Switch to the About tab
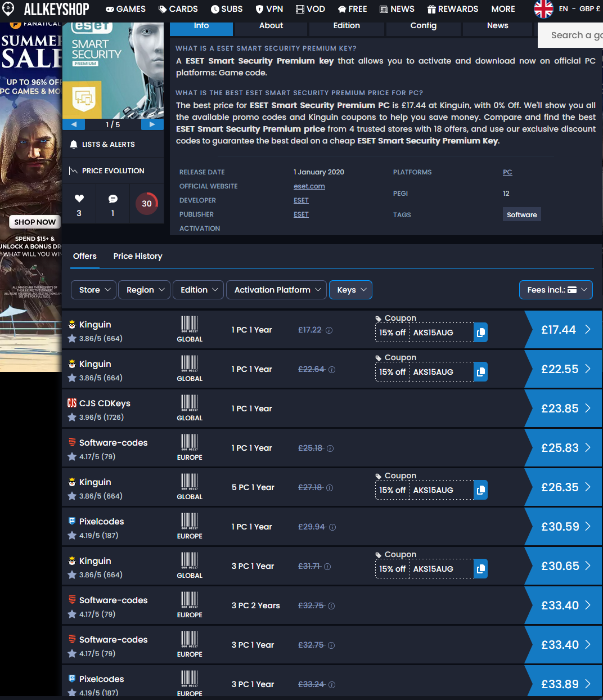The width and height of the screenshot is (603, 700). pos(271,27)
